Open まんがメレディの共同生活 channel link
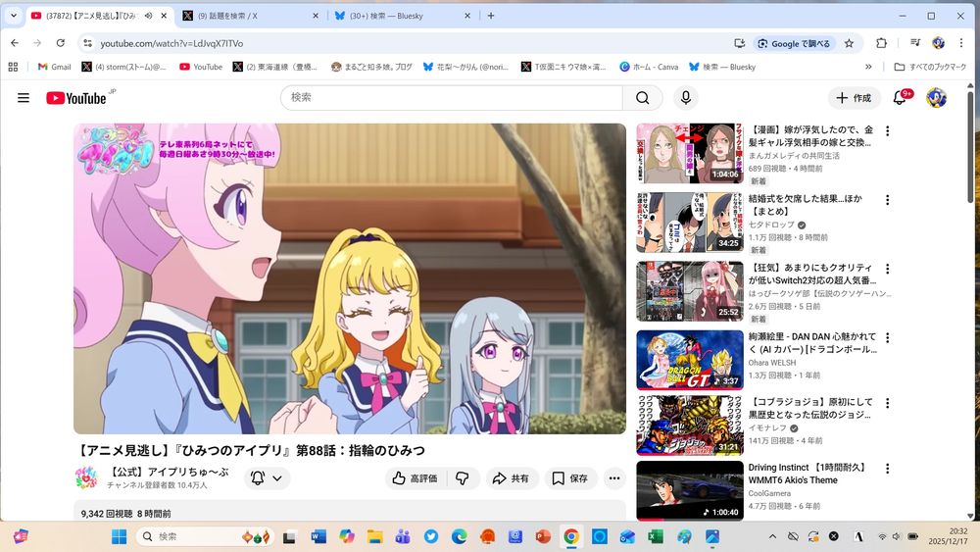980x552 pixels. pyautogui.click(x=794, y=156)
